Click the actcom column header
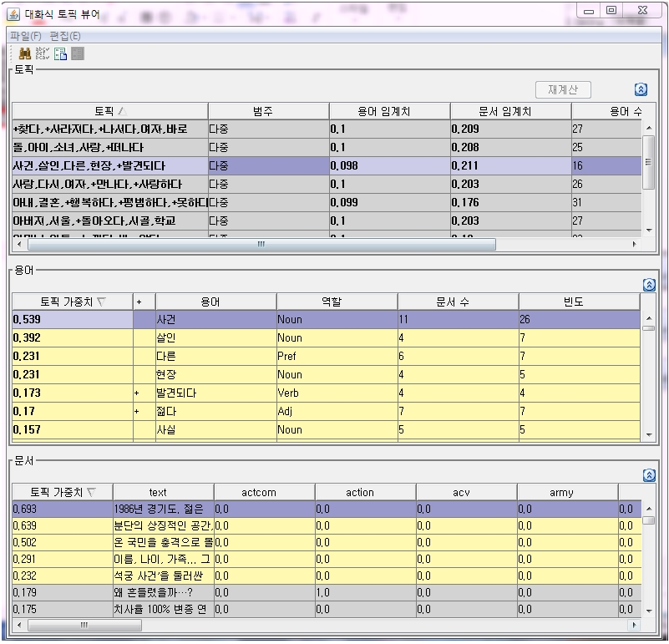Screen dimensions: 669x644 click(265, 492)
